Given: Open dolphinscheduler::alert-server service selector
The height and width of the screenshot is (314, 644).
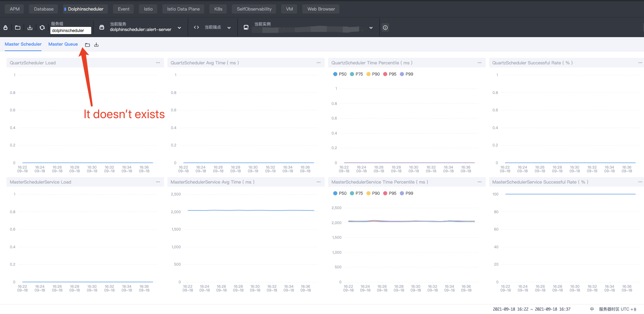Looking at the screenshot, I should click(x=141, y=30).
